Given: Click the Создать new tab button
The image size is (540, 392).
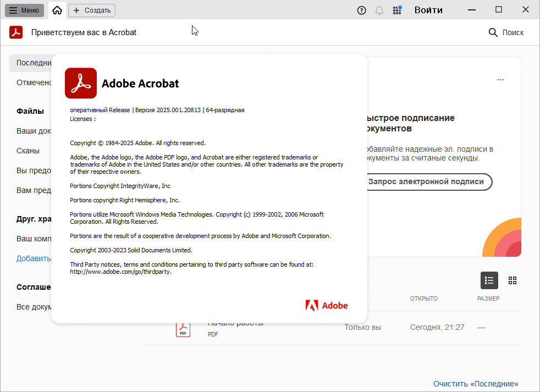Looking at the screenshot, I should [92, 10].
